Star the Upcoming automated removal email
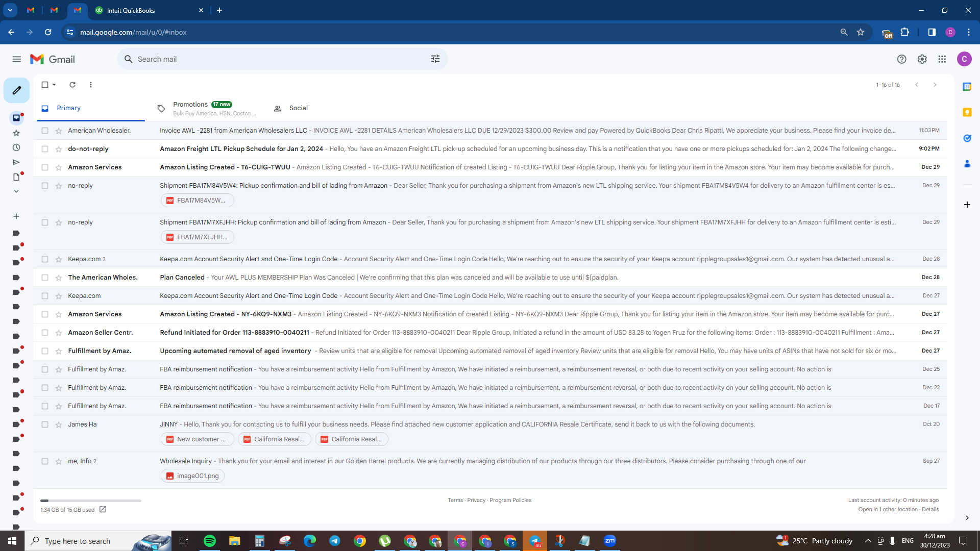Image resolution: width=980 pixels, height=551 pixels. [59, 351]
